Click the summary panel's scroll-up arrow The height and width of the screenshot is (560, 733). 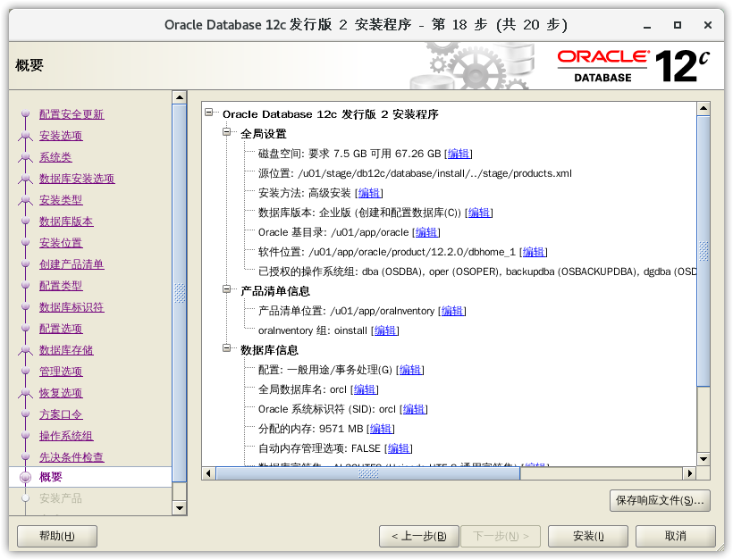tap(703, 108)
